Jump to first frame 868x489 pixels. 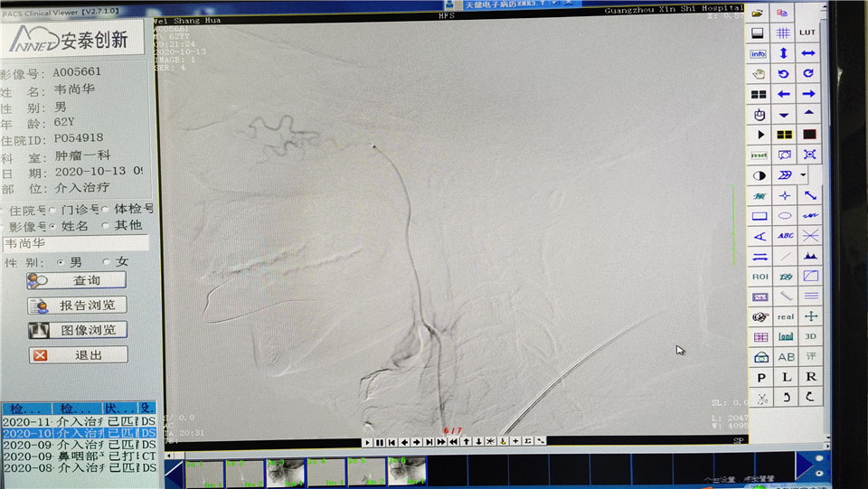(392, 443)
